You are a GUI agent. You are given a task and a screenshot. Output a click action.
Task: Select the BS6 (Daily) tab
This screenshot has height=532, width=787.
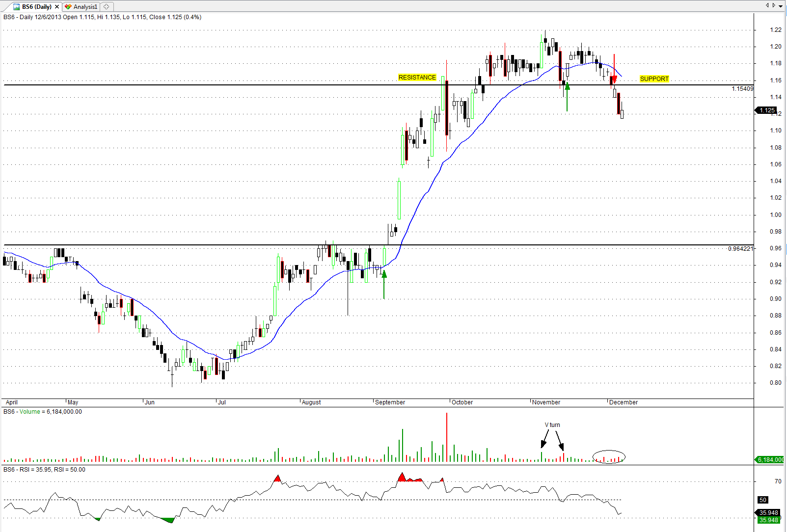point(36,7)
